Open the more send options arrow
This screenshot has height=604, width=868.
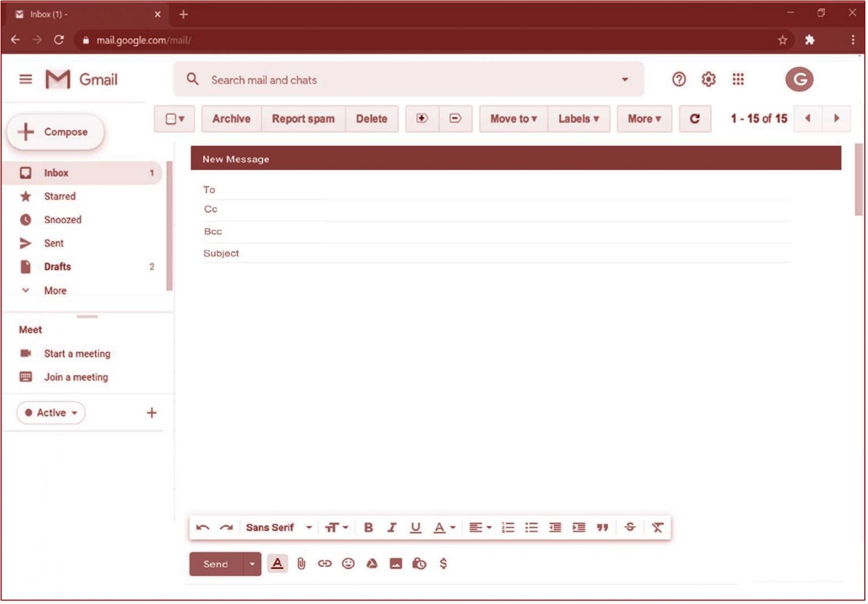pyautogui.click(x=252, y=564)
